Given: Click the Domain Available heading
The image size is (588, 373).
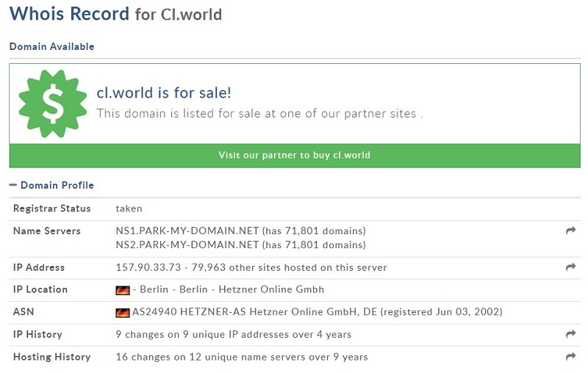Looking at the screenshot, I should point(51,46).
